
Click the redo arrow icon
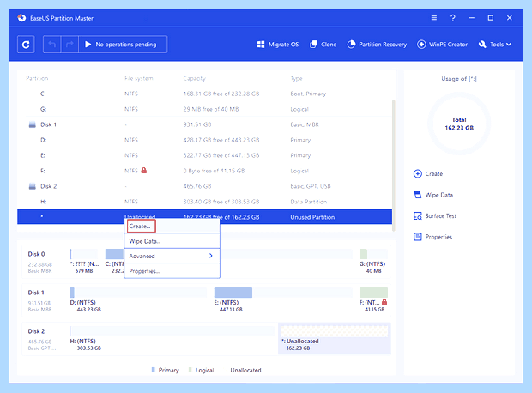click(70, 45)
